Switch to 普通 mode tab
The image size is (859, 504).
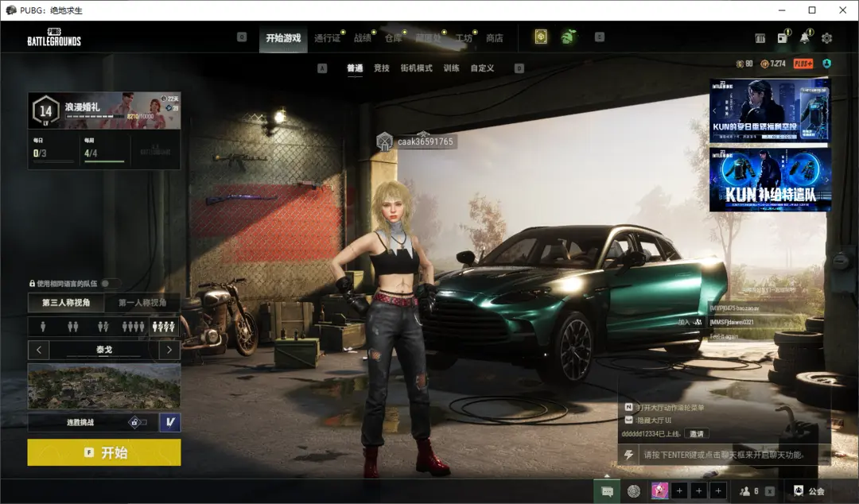(x=355, y=68)
